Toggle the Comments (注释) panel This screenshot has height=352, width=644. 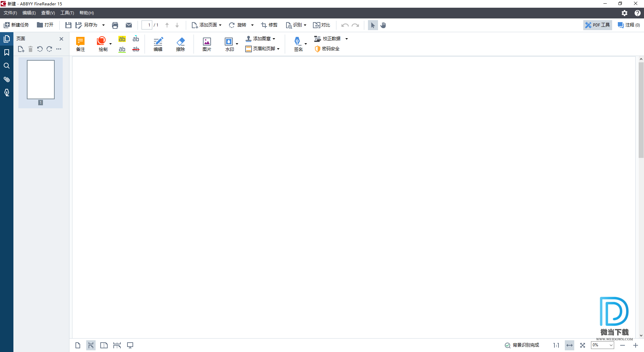pyautogui.click(x=629, y=25)
